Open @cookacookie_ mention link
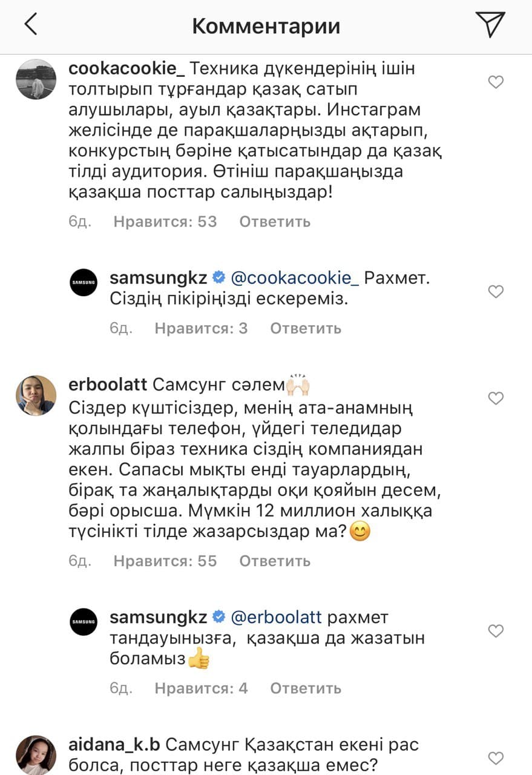The width and height of the screenshot is (532, 775). click(295, 278)
